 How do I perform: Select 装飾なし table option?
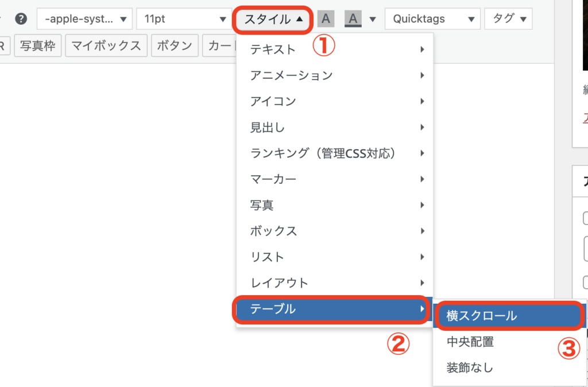click(x=470, y=367)
